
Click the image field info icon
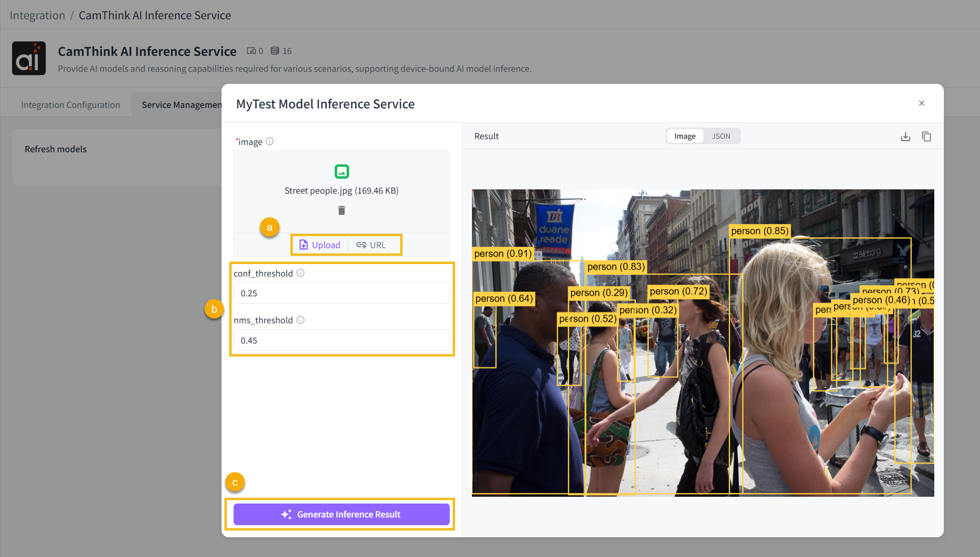pyautogui.click(x=270, y=142)
